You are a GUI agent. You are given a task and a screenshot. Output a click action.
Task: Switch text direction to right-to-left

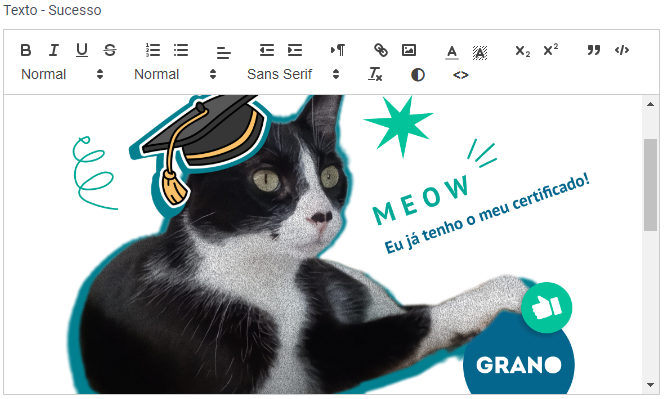tap(338, 50)
